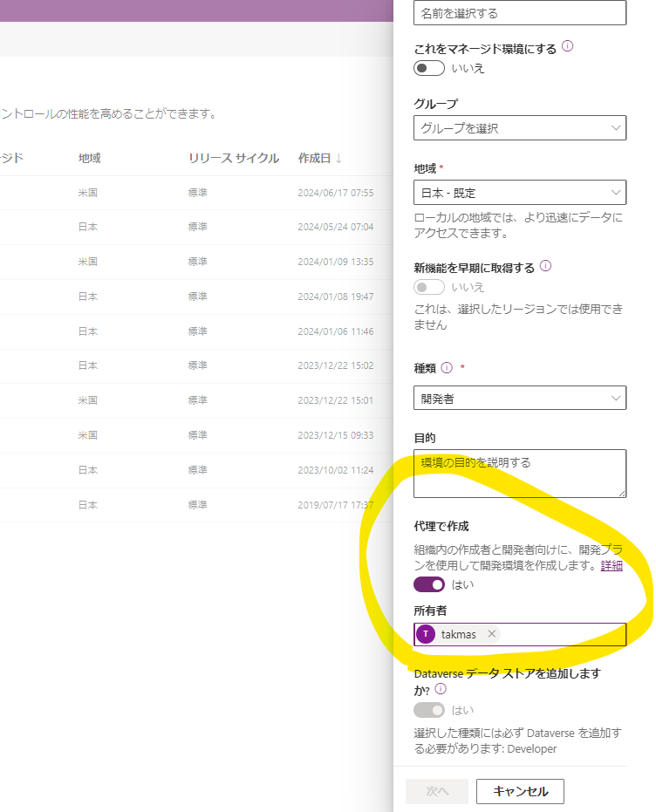This screenshot has height=812, width=656.
Task: Click 米国 in the 2024/06/17 row
Action: coord(87,193)
